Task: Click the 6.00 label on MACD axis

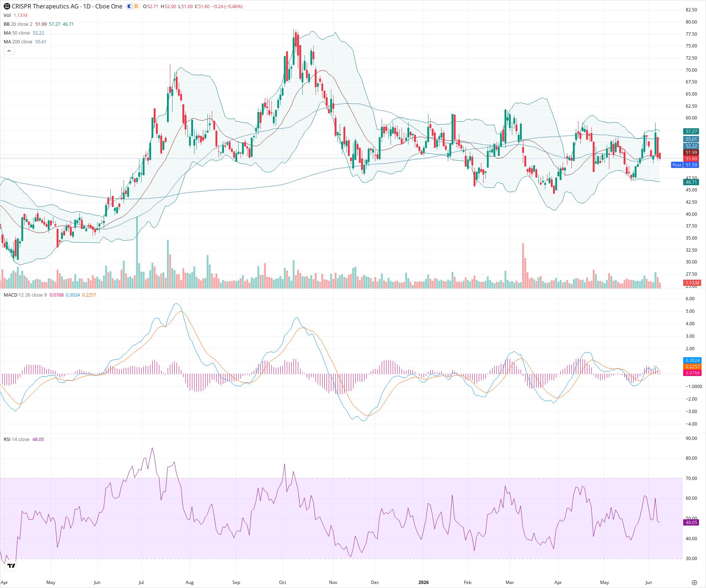Action: click(690, 298)
